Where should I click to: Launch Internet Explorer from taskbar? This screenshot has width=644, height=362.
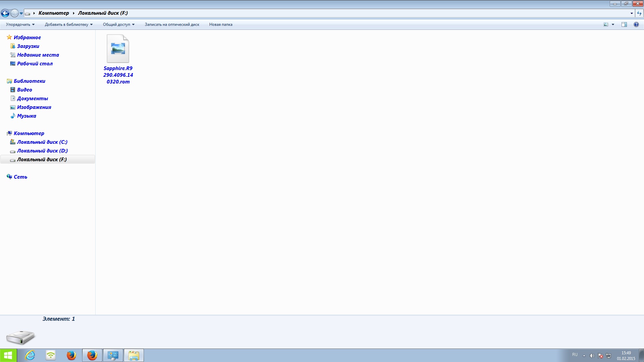[30, 355]
